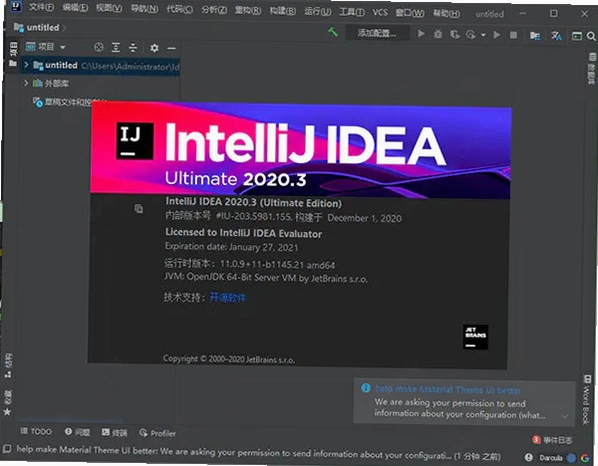The height and width of the screenshot is (466, 598).
Task: Open the favorites star side tab
Action: (7, 403)
